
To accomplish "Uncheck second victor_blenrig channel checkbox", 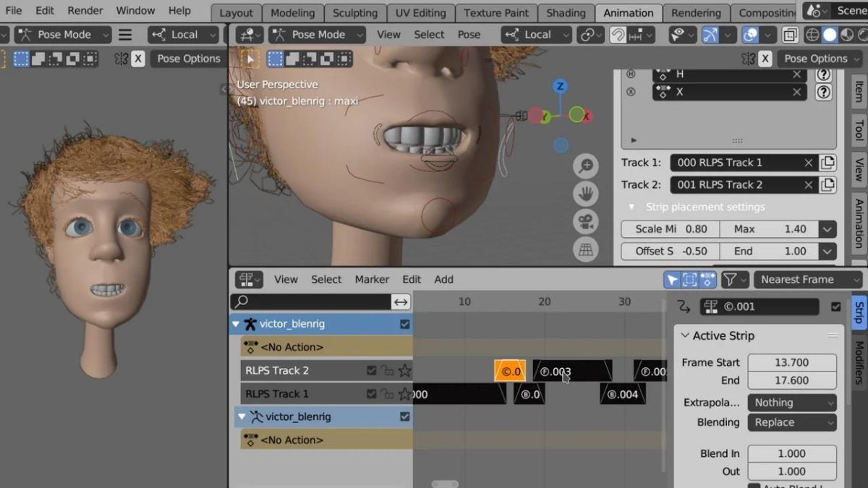I will 404,416.
